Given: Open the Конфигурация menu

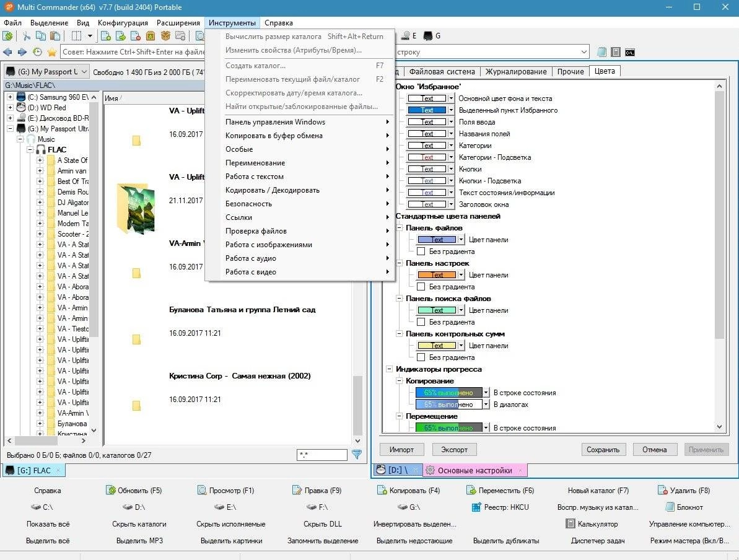Looking at the screenshot, I should 123,23.
